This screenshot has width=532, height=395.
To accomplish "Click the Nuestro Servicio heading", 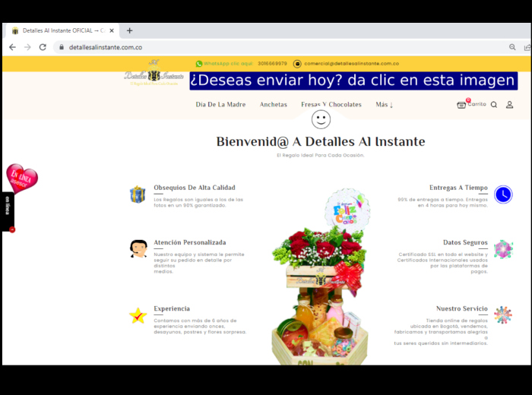I will [462, 308].
